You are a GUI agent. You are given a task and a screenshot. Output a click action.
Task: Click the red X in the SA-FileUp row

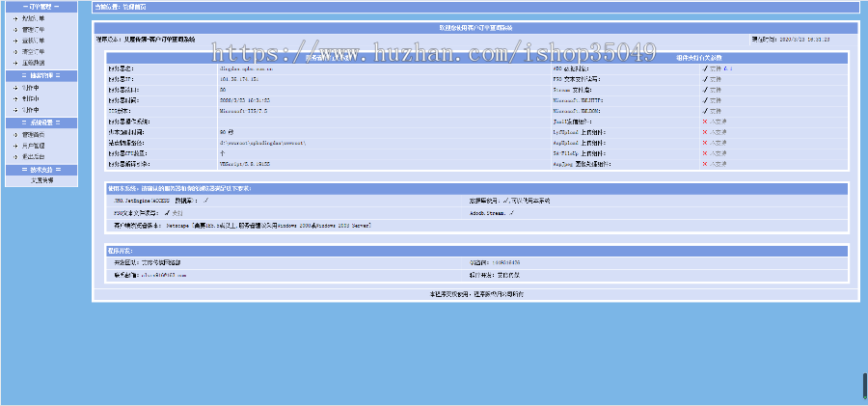coord(705,153)
